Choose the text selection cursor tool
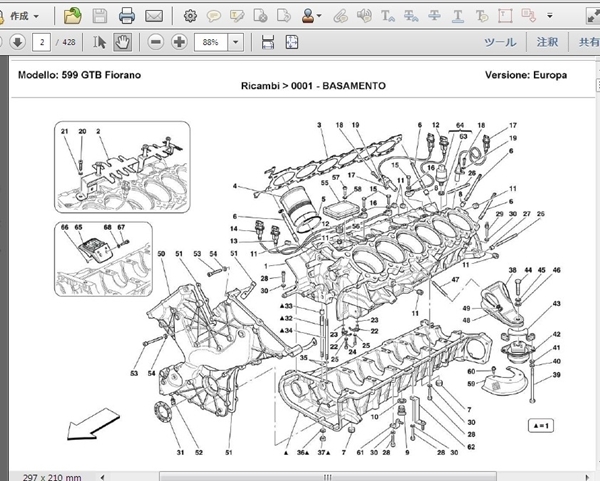The image size is (600, 481). pos(99,42)
